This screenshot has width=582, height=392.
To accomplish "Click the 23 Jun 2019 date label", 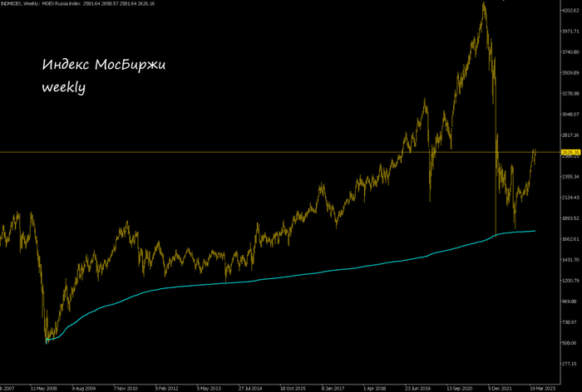I will (x=417, y=389).
